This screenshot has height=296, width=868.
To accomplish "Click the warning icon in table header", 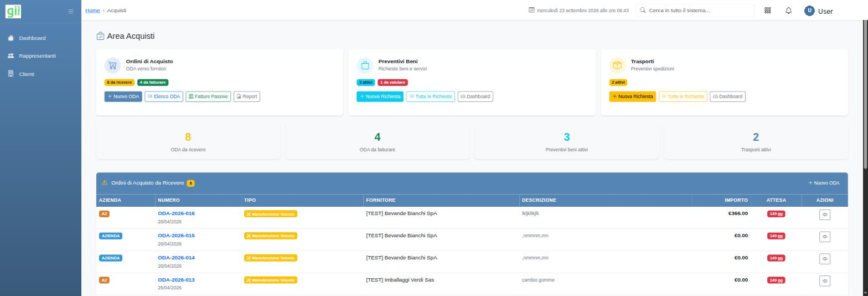I will pyautogui.click(x=104, y=183).
